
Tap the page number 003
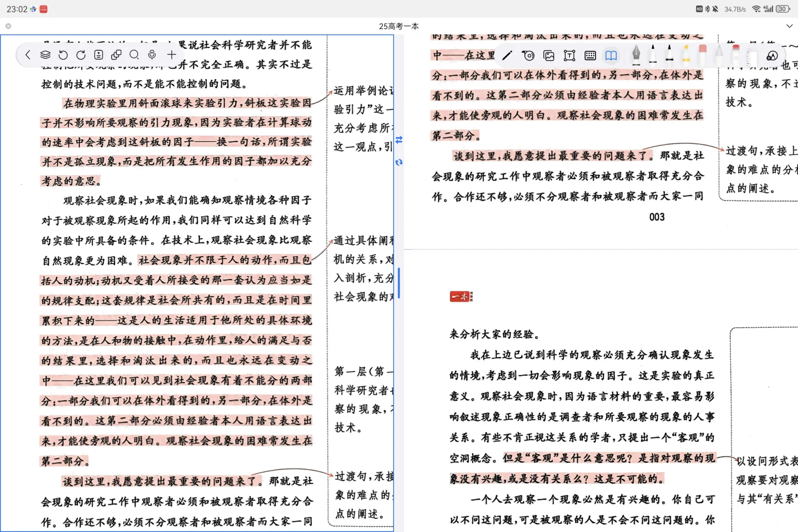657,217
